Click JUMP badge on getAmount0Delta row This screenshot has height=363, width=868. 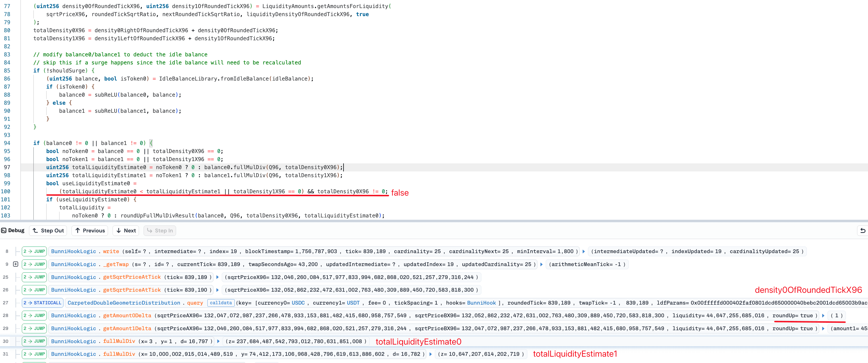pos(34,316)
